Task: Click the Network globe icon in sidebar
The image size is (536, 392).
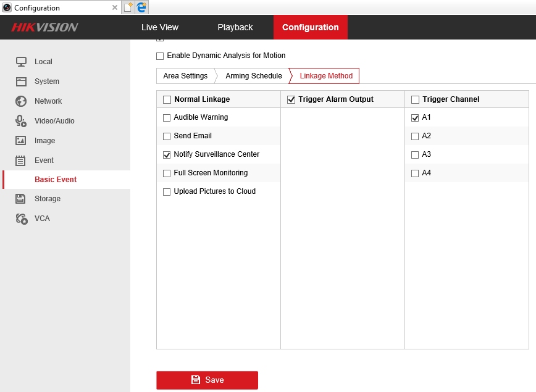Action: [x=21, y=101]
